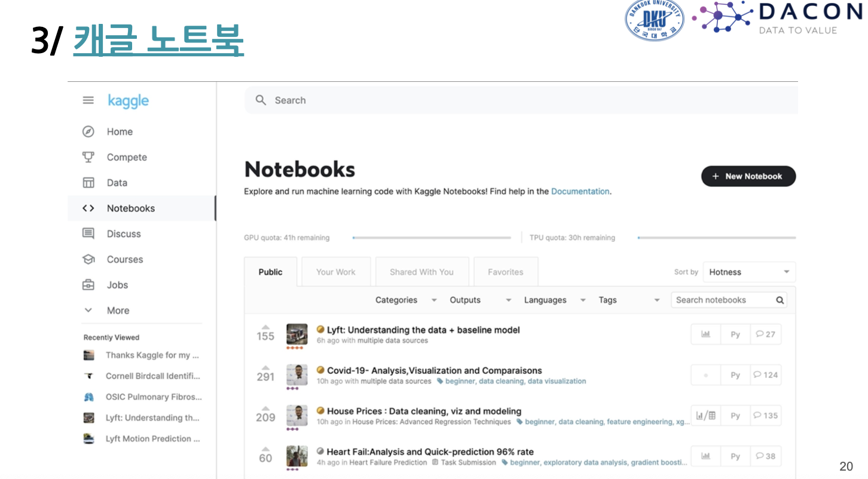Click the kaggle logo
This screenshot has height=479, width=868.
pyautogui.click(x=129, y=101)
